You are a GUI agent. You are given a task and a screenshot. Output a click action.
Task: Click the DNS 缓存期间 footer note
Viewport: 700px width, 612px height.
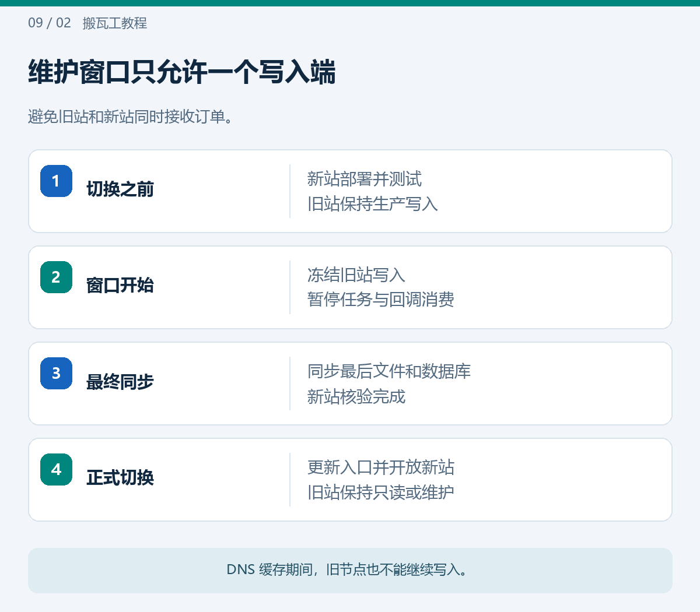click(x=350, y=570)
